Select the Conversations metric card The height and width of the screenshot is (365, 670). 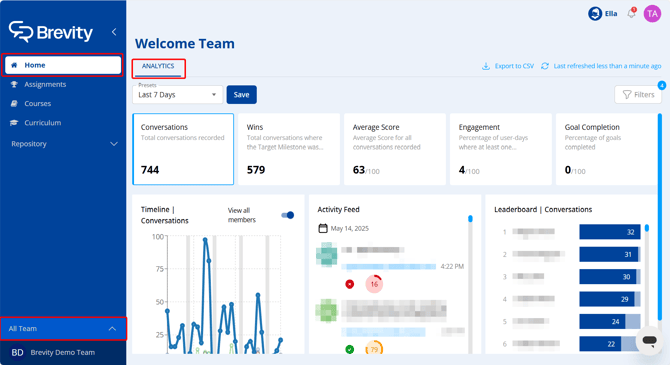(x=183, y=149)
